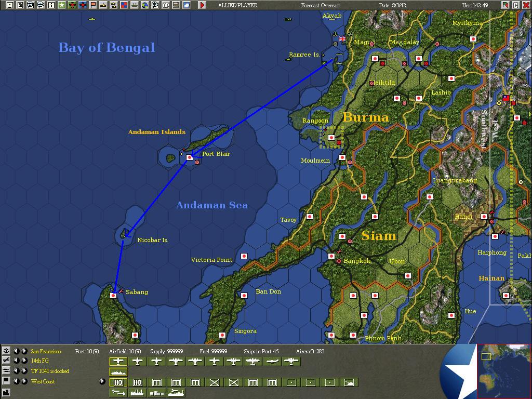Click the red and green flag icon at top right
Viewport: 532px width, 399px height.
(x=505, y=5)
